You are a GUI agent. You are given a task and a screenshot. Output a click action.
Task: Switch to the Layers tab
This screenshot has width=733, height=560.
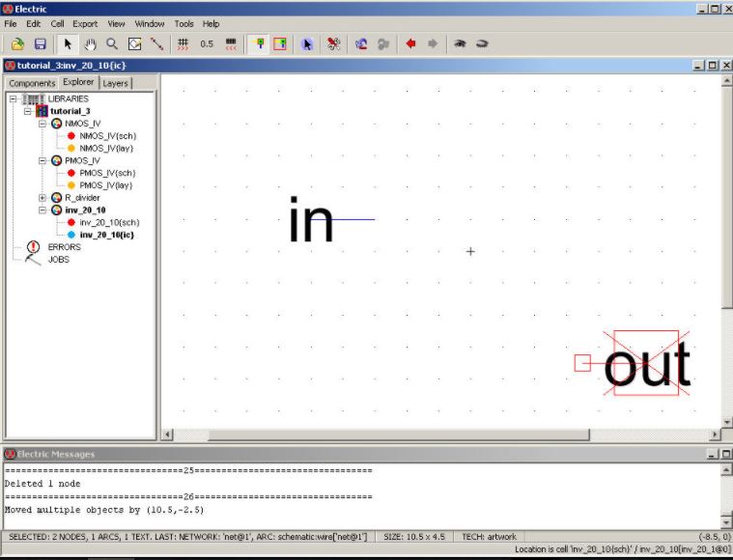(116, 83)
